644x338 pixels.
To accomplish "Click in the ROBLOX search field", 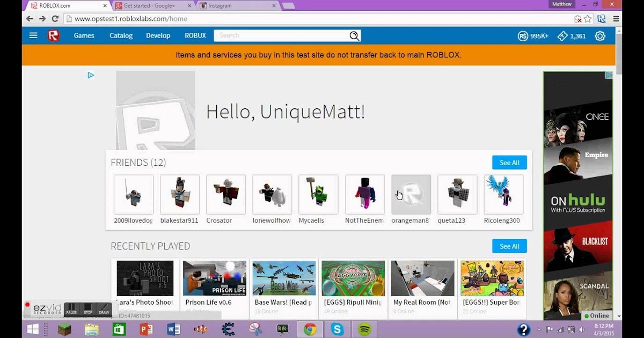I will coord(281,36).
